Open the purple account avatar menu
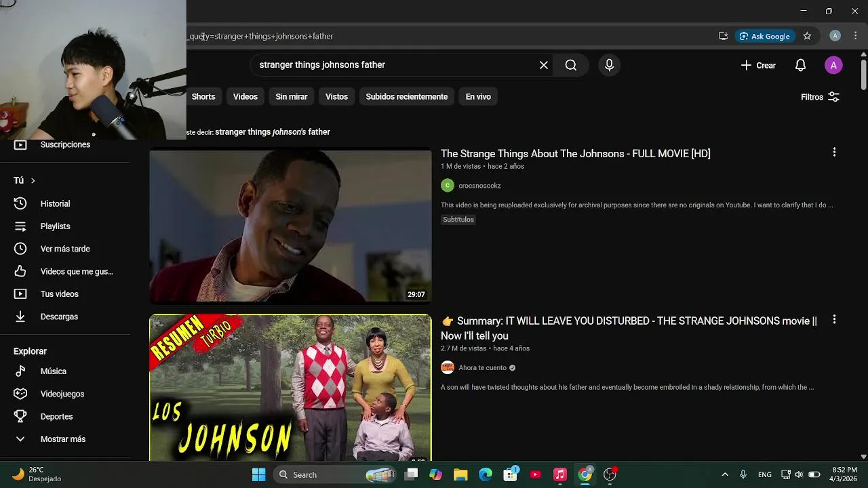This screenshot has width=868, height=488. click(x=833, y=65)
